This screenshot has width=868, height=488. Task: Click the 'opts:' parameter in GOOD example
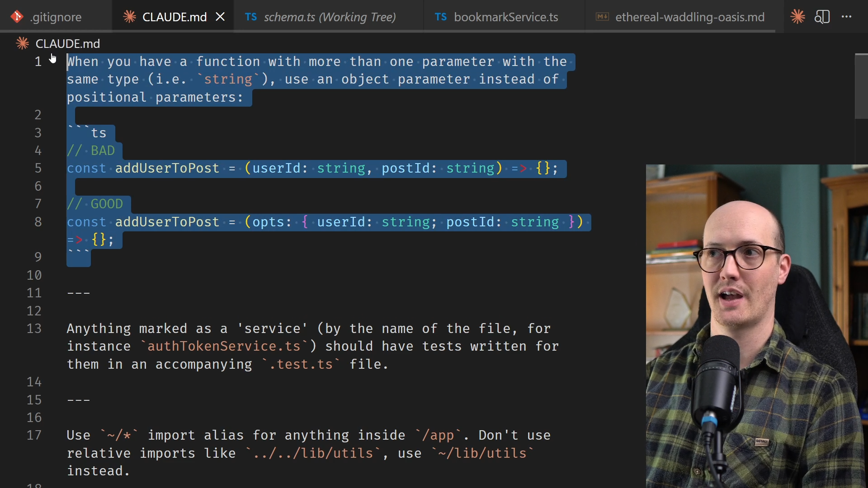(x=272, y=222)
